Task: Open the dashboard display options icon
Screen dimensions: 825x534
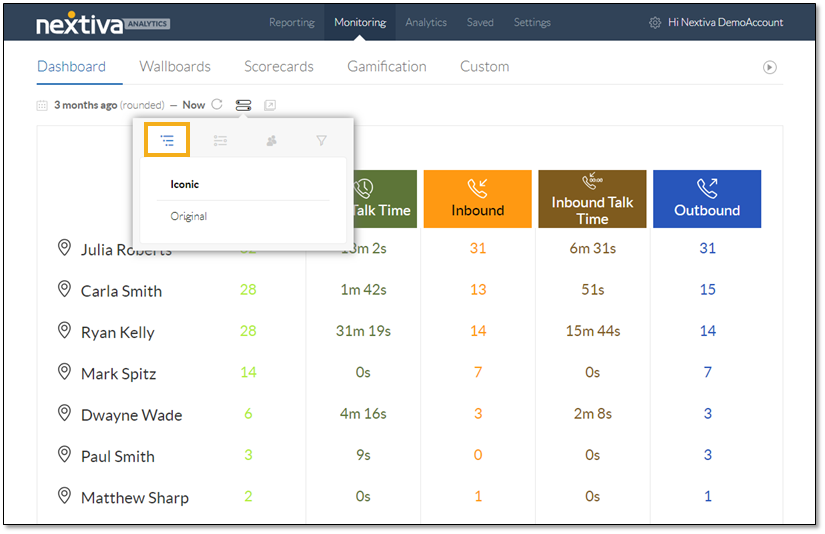Action: click(243, 105)
